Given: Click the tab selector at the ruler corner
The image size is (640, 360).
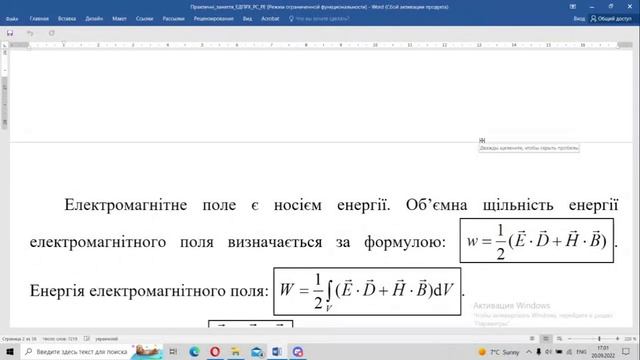Looking at the screenshot, I should pyautogui.click(x=4, y=45).
